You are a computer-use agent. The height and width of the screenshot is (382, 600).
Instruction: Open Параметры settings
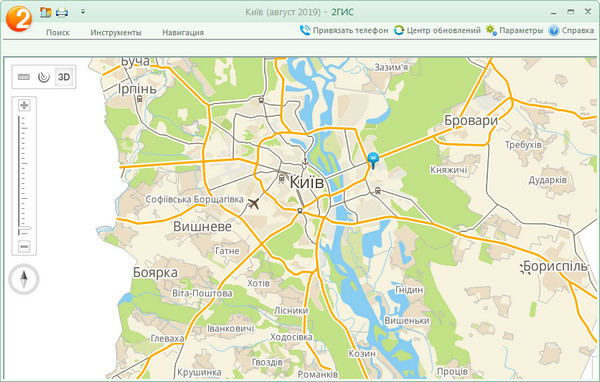tap(515, 30)
